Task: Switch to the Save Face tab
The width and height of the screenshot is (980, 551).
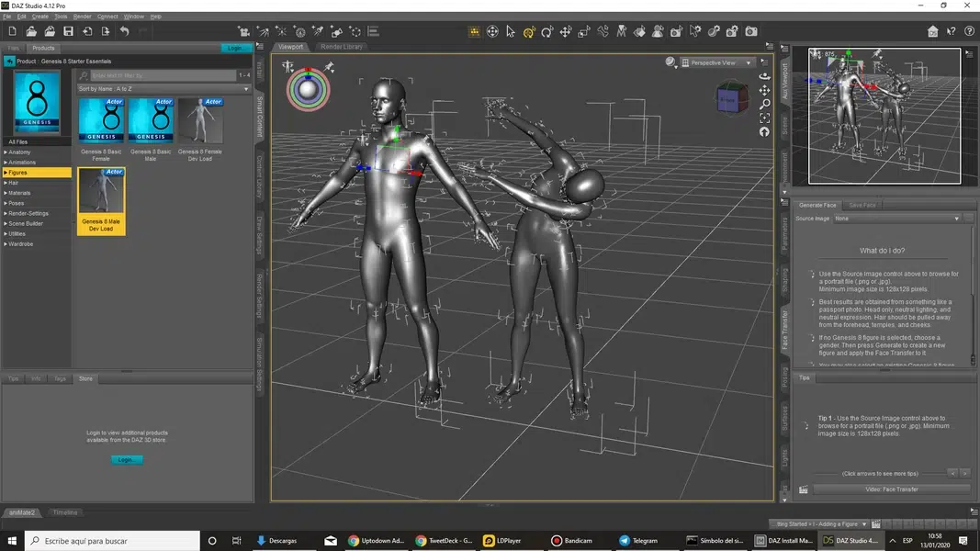Action: click(x=862, y=205)
